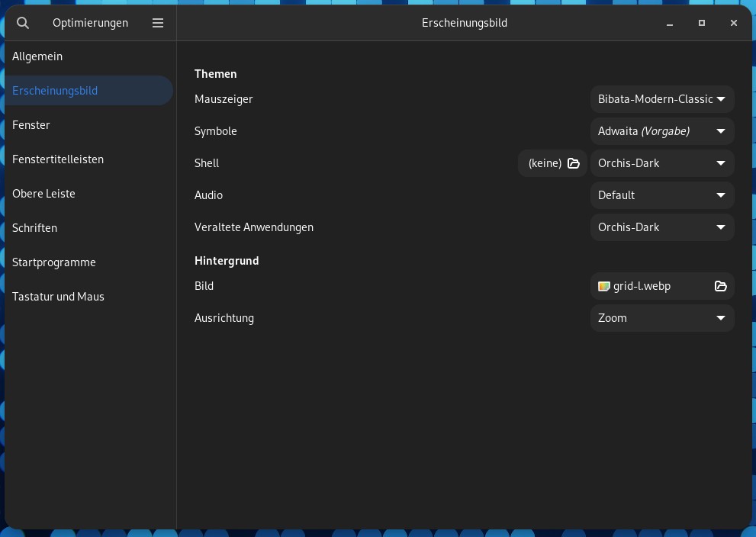Open the Mauszeiger theme dropdown
756x537 pixels.
662,98
